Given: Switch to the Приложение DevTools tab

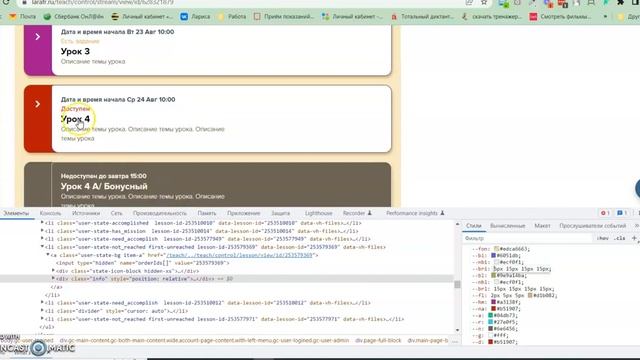Looking at the screenshot, I should coord(244,213).
